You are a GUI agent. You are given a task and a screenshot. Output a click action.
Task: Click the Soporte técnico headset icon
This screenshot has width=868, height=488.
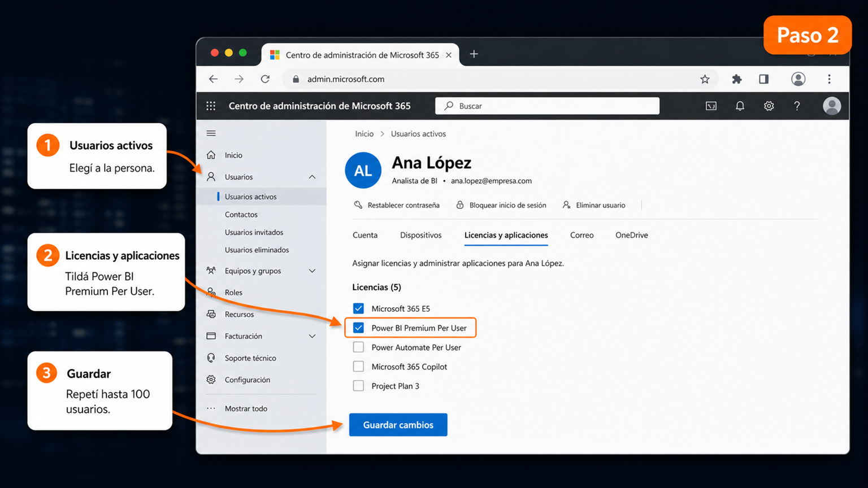point(211,358)
